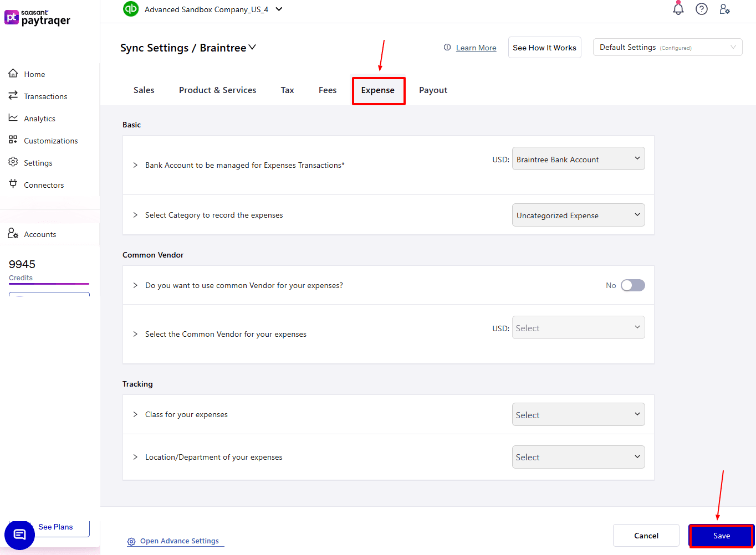Open the Common Vendor Select dropdown
The width and height of the screenshot is (756, 555).
click(x=578, y=327)
